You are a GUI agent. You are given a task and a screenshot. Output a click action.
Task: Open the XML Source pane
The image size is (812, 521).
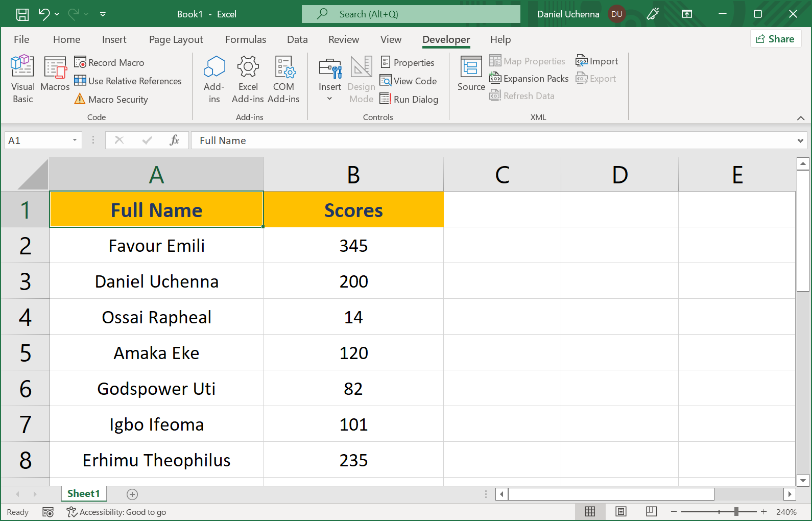click(x=471, y=74)
